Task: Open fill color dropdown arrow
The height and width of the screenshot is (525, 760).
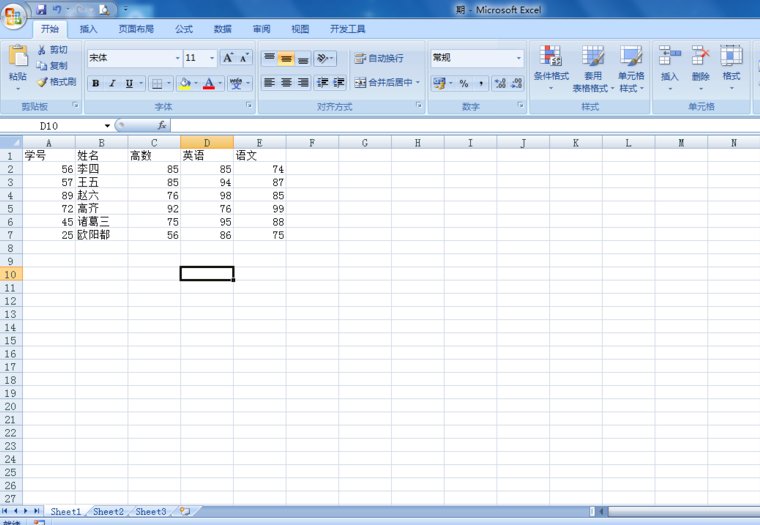Action: (196, 83)
